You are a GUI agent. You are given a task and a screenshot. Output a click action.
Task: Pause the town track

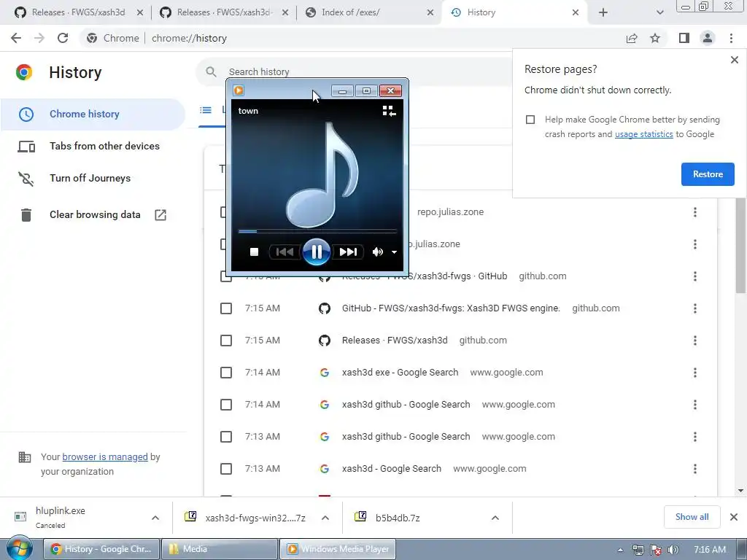(x=317, y=252)
